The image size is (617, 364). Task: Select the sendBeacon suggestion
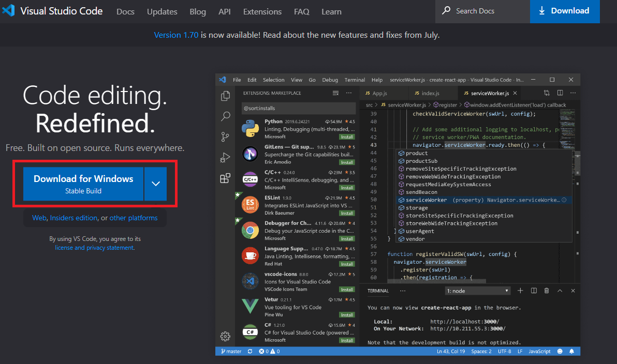pos(485,192)
